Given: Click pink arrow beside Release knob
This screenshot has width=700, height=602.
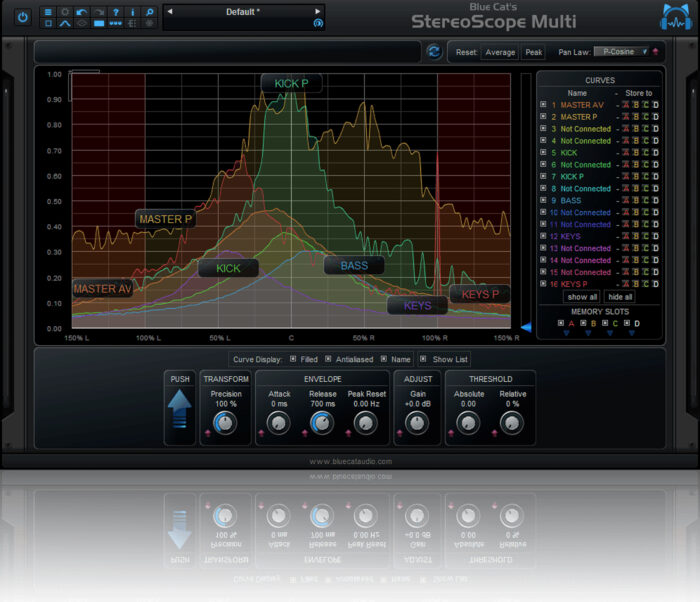Looking at the screenshot, I should coord(304,433).
